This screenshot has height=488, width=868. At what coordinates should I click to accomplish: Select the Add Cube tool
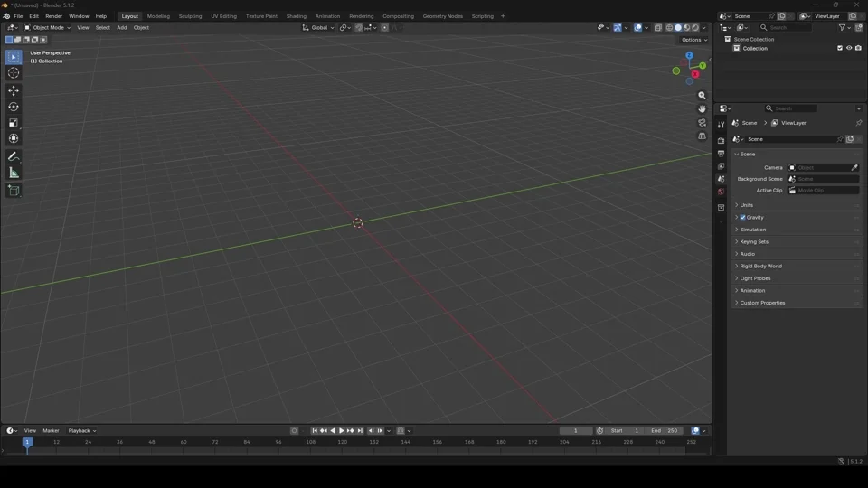(14, 191)
